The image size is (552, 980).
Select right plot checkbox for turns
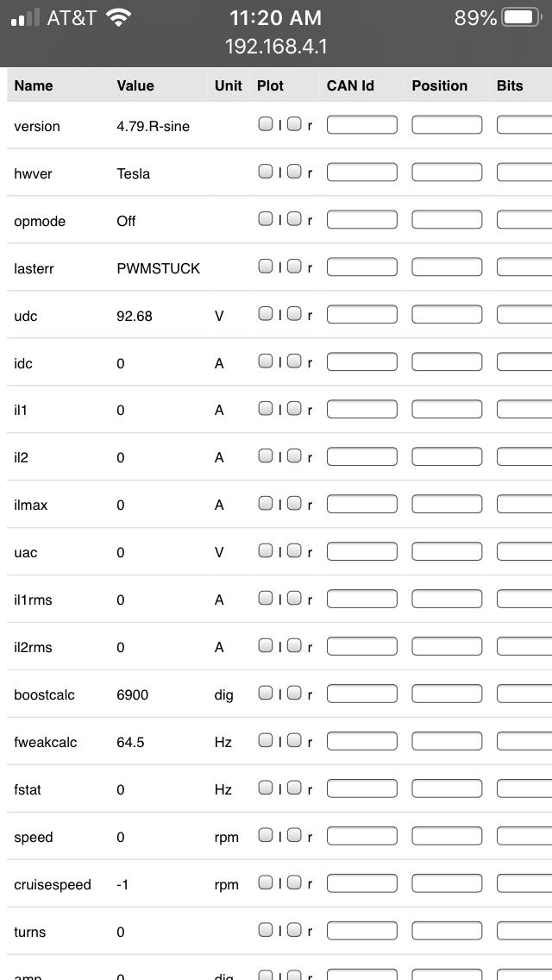(294, 930)
